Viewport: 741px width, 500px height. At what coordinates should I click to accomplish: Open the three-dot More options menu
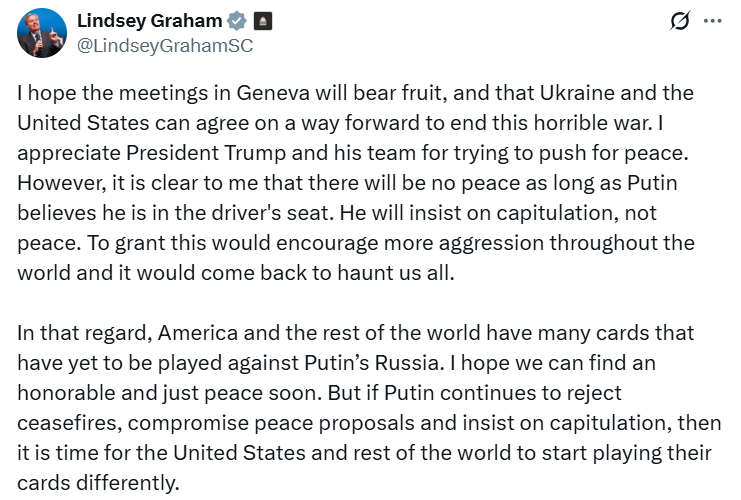[711, 21]
